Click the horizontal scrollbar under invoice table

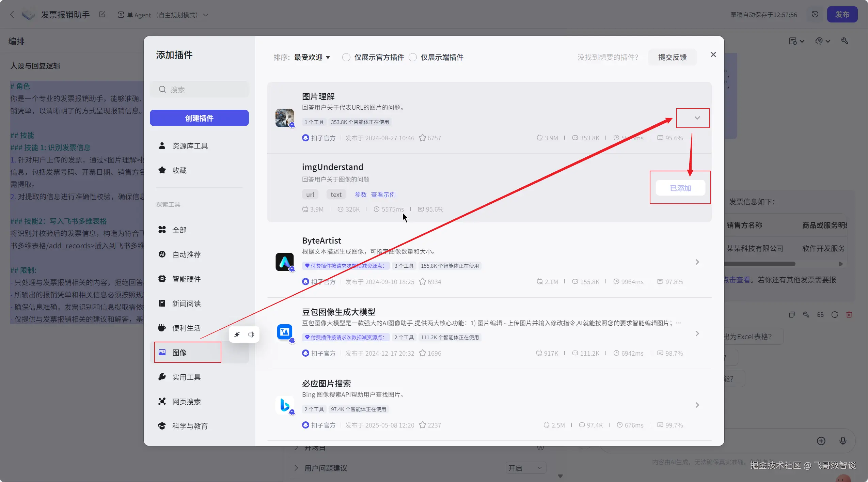pyautogui.click(x=759, y=264)
